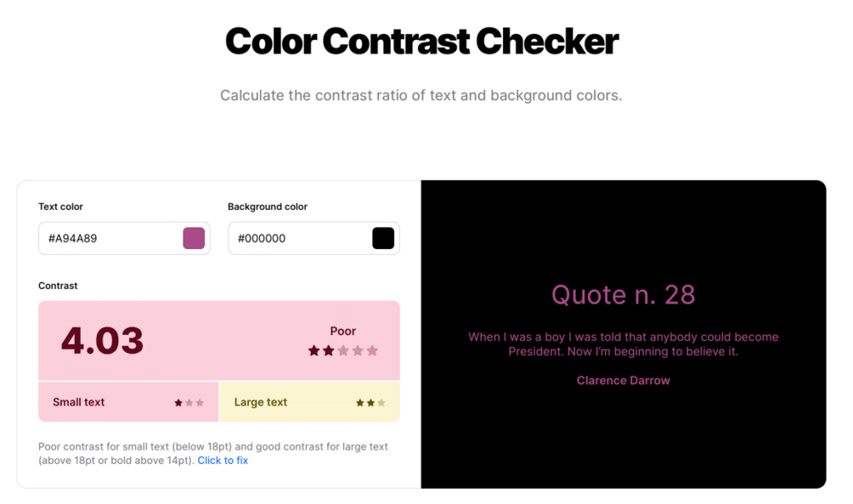
Task: Click the middle gray star under Poor
Action: (x=343, y=350)
